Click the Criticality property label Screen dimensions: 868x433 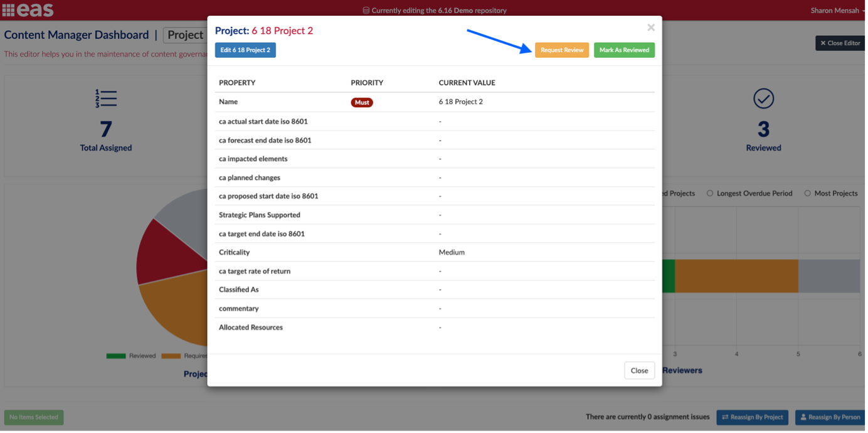[234, 252]
